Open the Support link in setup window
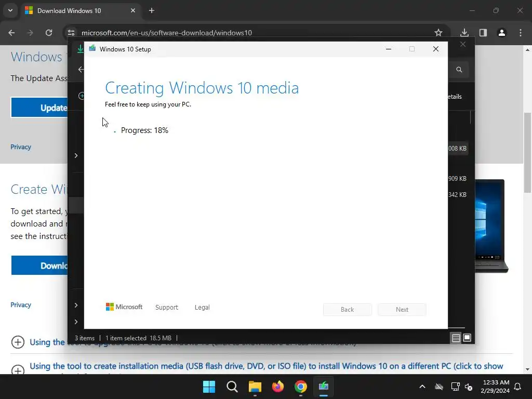This screenshot has height=399, width=532. pyautogui.click(x=167, y=308)
